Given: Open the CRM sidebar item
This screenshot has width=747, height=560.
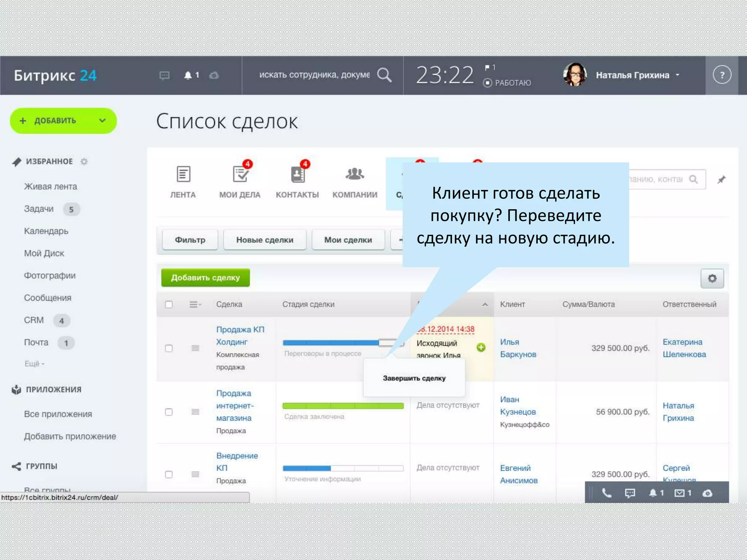Looking at the screenshot, I should (34, 320).
